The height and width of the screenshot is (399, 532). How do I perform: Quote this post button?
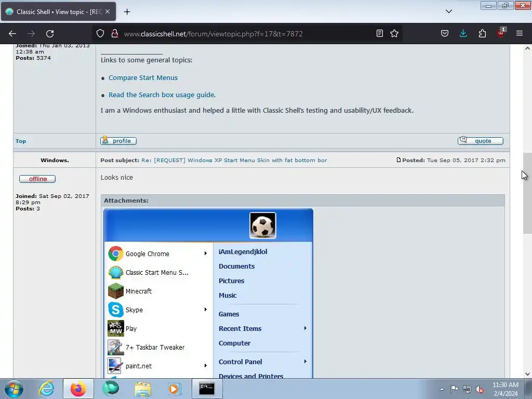point(481,140)
